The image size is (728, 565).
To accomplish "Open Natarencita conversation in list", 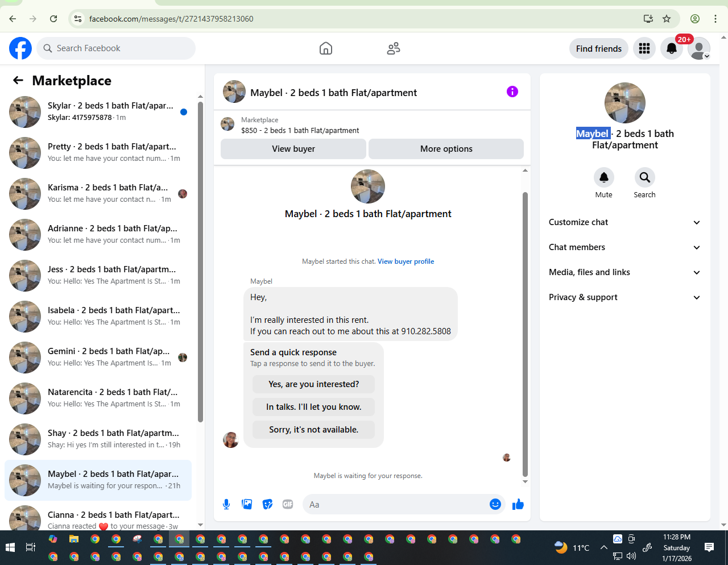I will [x=98, y=398].
